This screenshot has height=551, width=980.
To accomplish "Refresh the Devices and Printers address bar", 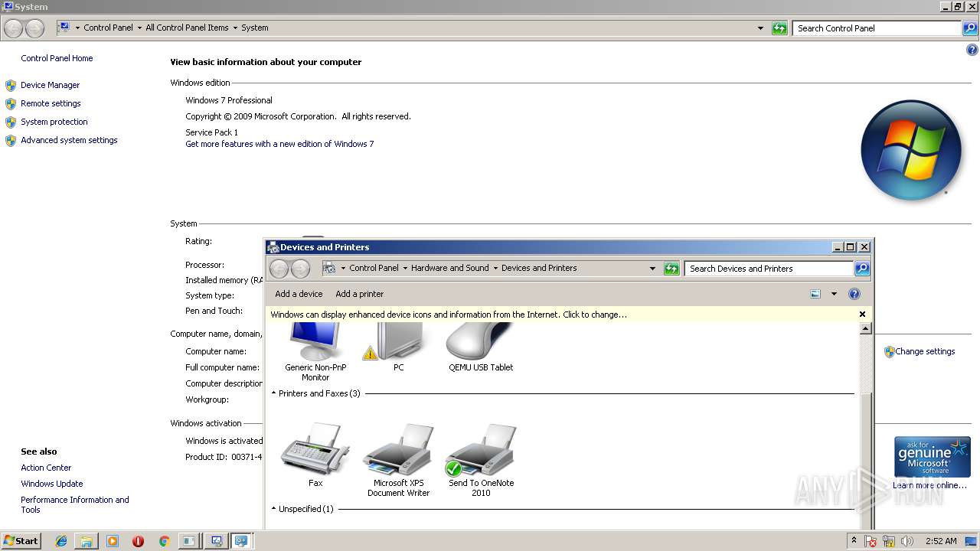I will pos(671,269).
